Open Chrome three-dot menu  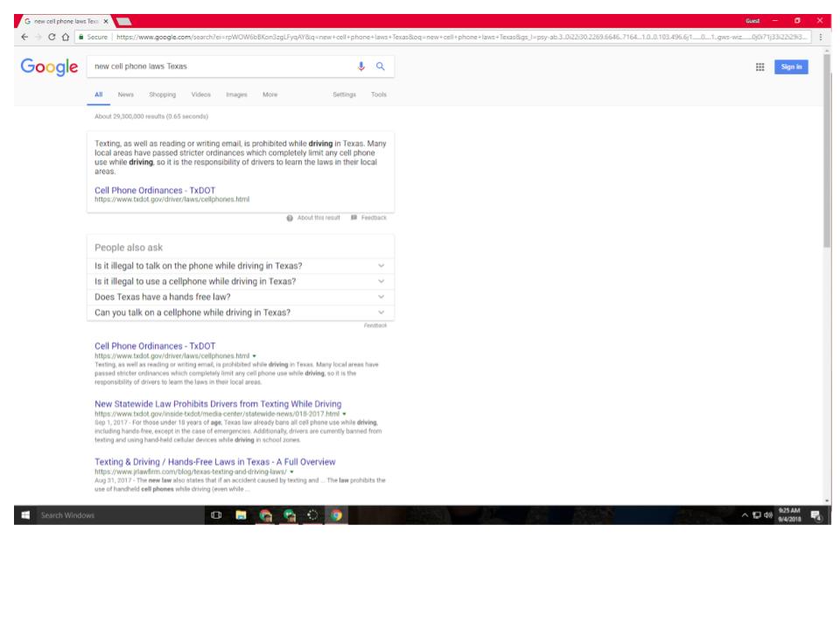pyautogui.click(x=820, y=37)
